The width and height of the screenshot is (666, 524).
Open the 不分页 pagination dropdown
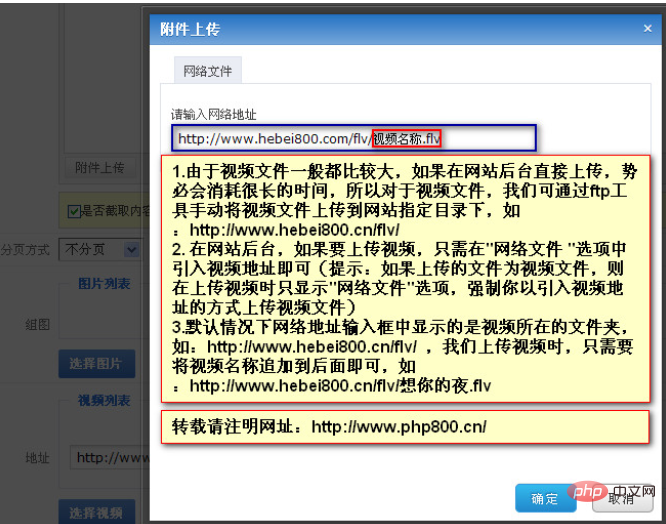coord(101,249)
